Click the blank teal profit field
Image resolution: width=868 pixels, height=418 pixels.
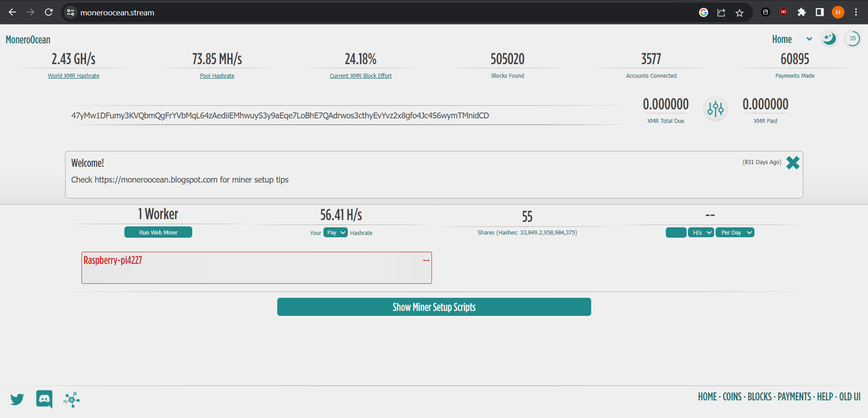(676, 232)
